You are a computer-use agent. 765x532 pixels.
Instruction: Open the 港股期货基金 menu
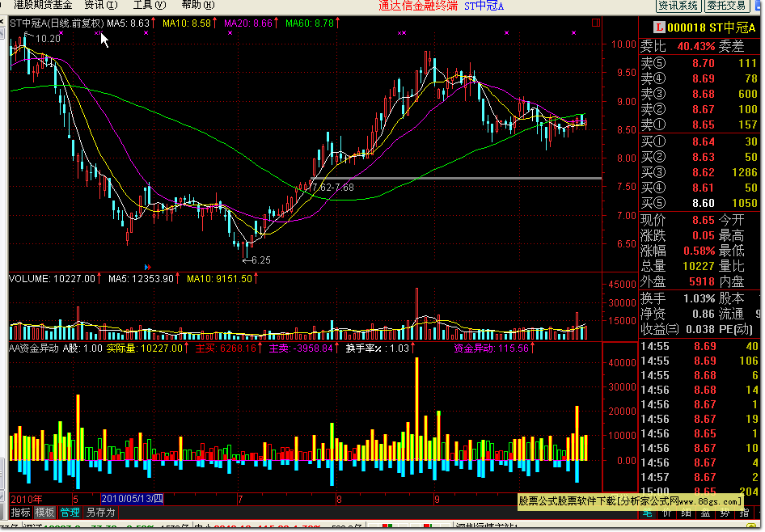[43, 6]
